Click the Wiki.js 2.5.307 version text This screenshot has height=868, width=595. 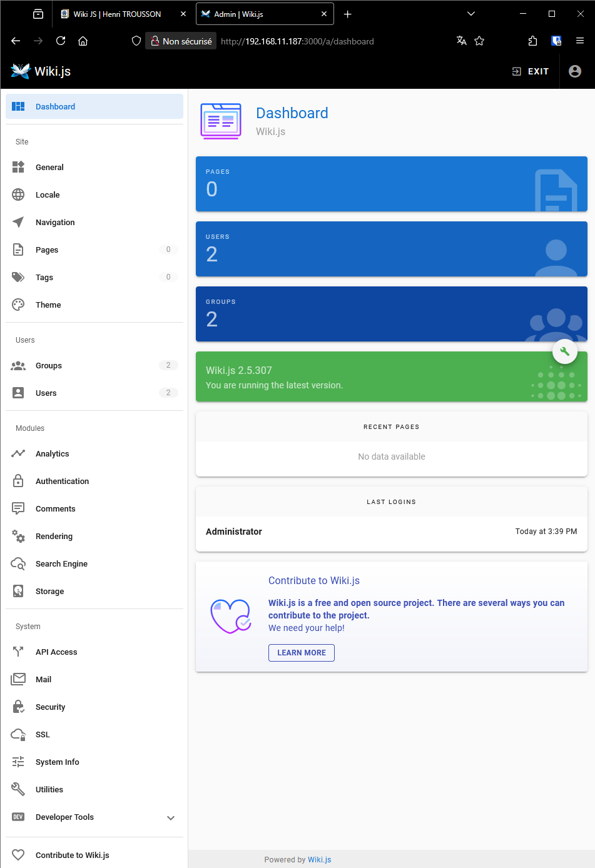coord(239,370)
